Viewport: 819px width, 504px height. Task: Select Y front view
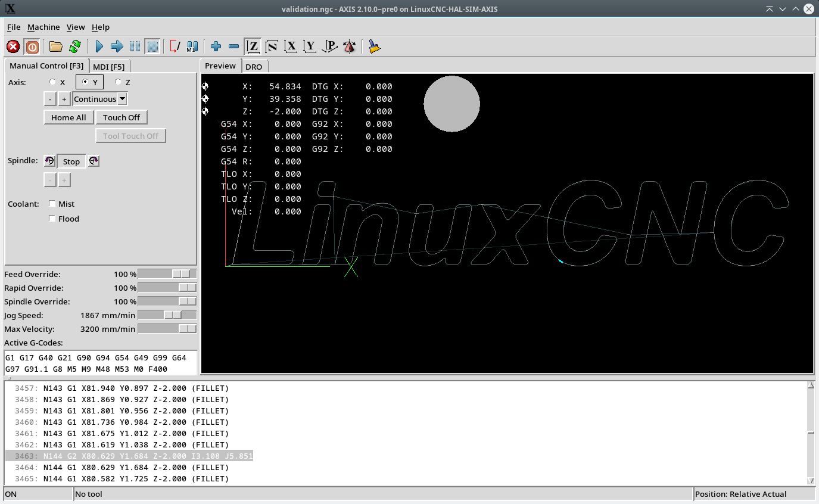[310, 46]
